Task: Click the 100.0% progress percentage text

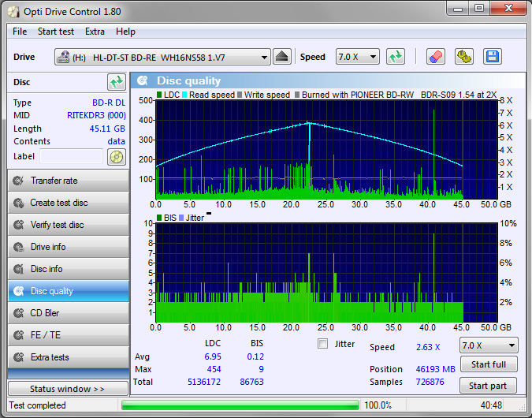Action: 378,405
